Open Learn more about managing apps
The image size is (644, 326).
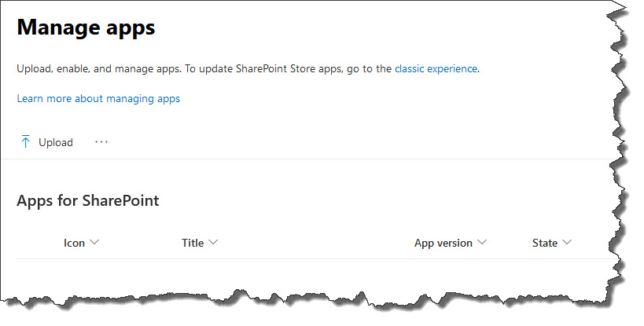click(x=98, y=98)
